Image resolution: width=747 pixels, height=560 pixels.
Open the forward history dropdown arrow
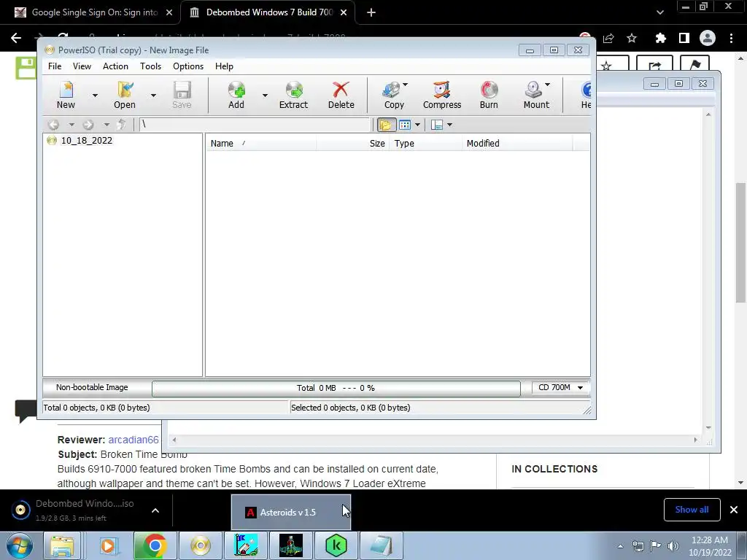click(x=107, y=125)
